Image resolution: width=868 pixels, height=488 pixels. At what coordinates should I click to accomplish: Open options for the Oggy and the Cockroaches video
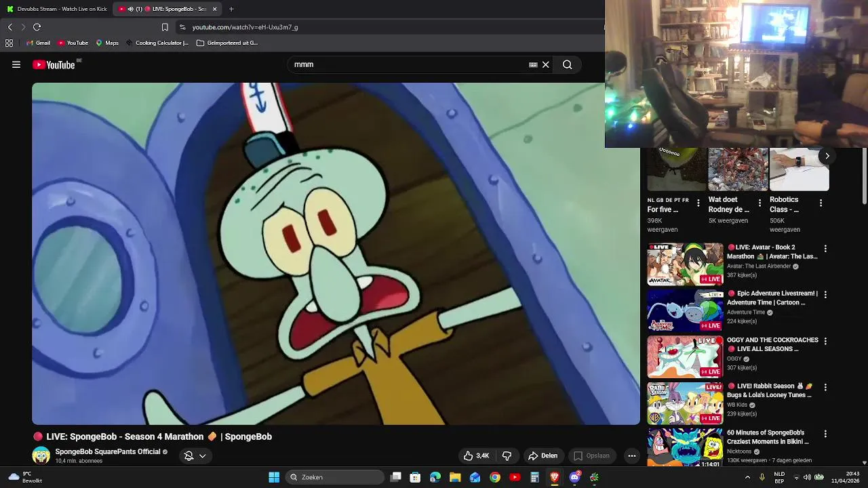(825, 341)
